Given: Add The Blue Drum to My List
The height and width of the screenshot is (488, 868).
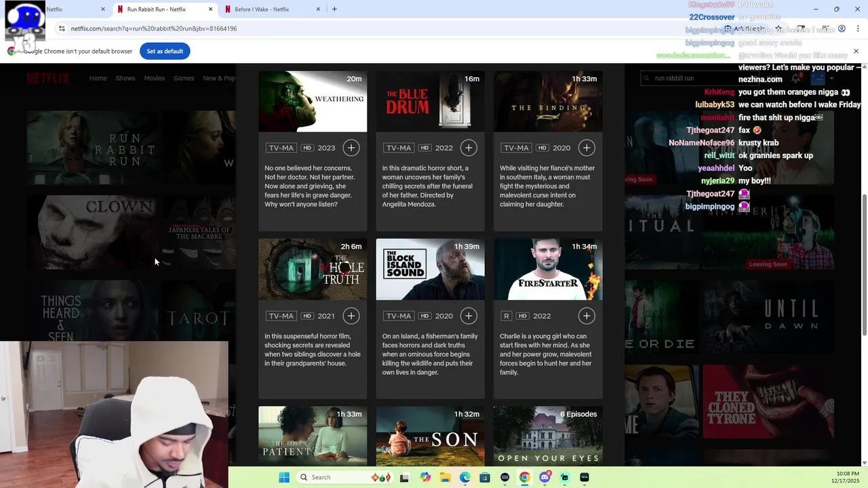Looking at the screenshot, I should pos(469,148).
